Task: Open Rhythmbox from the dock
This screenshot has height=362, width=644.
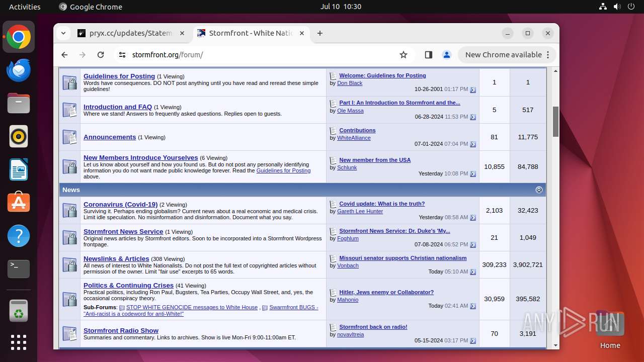Action: pyautogui.click(x=19, y=136)
